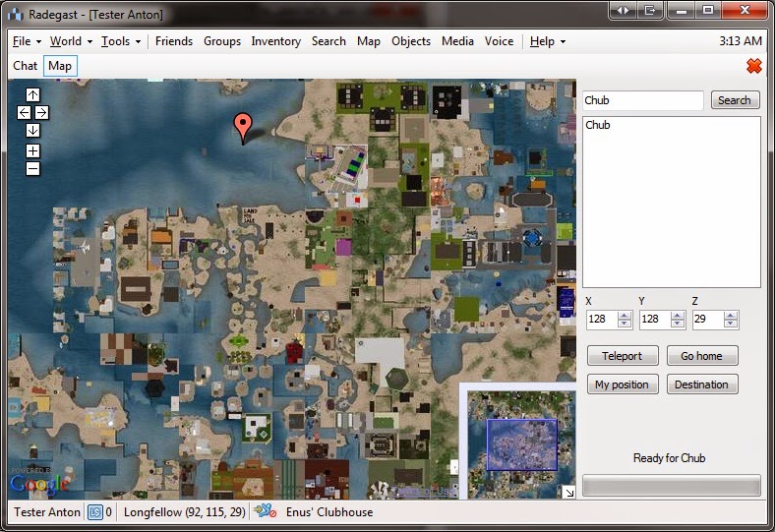Click the Longfellow (92, 115, 29) location text
The image size is (775, 532).
click(185, 512)
